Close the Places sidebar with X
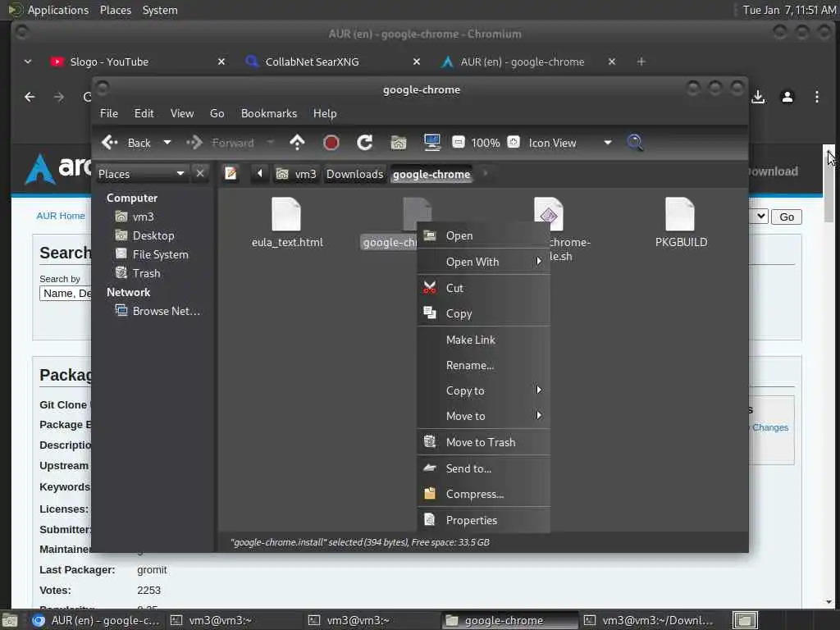This screenshot has width=840, height=630. coord(200,174)
